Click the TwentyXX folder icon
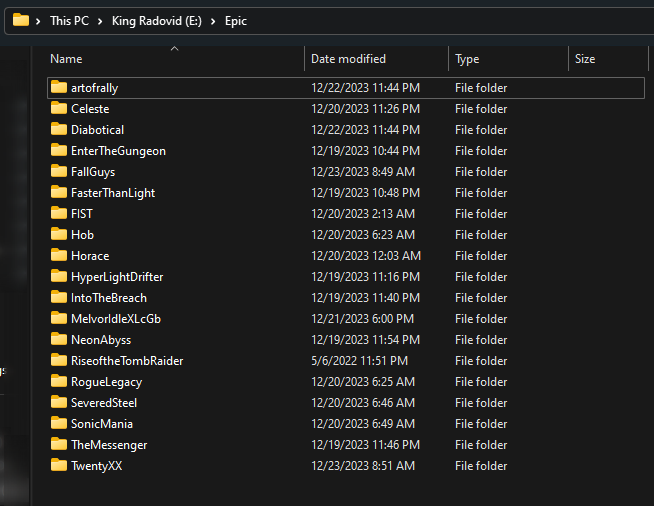654x506 pixels. coord(59,465)
